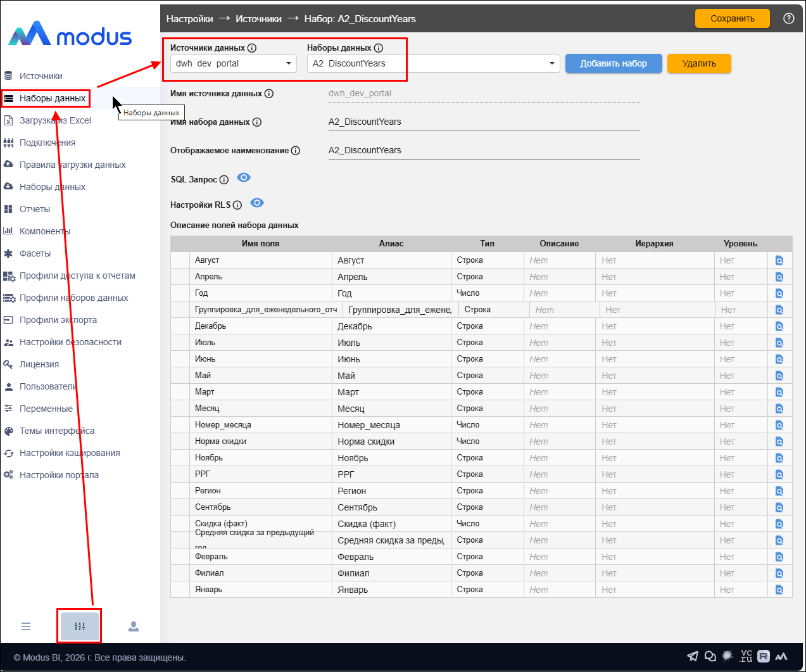
Task: Edit the Имя набора данных field
Action: pyautogui.click(x=484, y=122)
